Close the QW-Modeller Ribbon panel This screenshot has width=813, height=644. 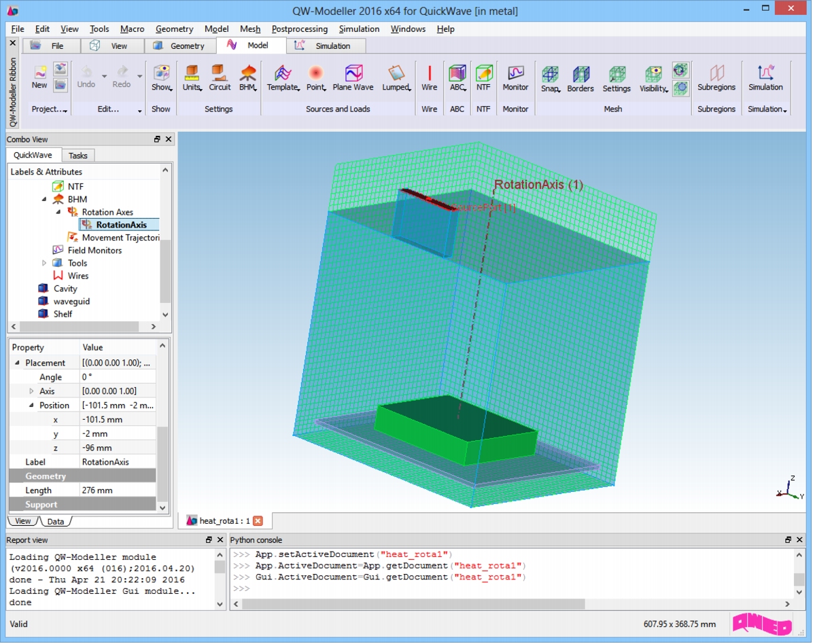13,43
